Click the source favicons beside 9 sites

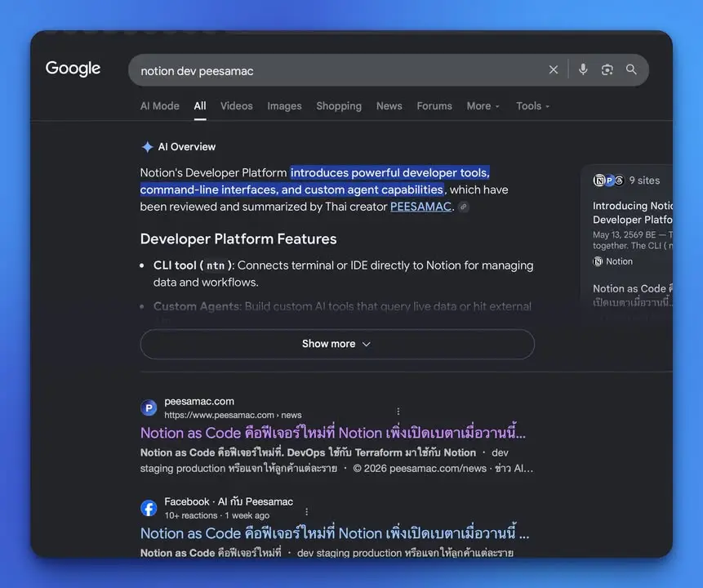click(608, 180)
